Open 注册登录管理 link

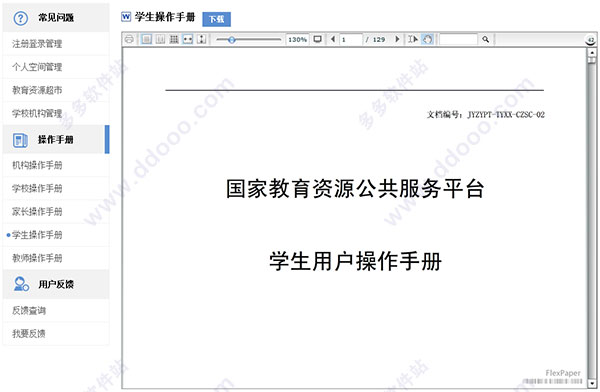pyautogui.click(x=37, y=44)
